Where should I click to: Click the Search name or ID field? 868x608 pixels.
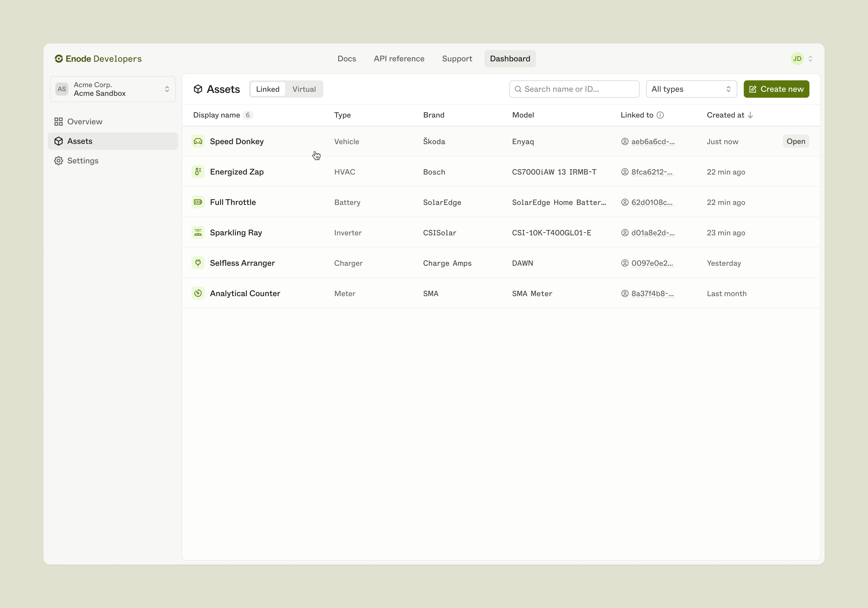[575, 89]
